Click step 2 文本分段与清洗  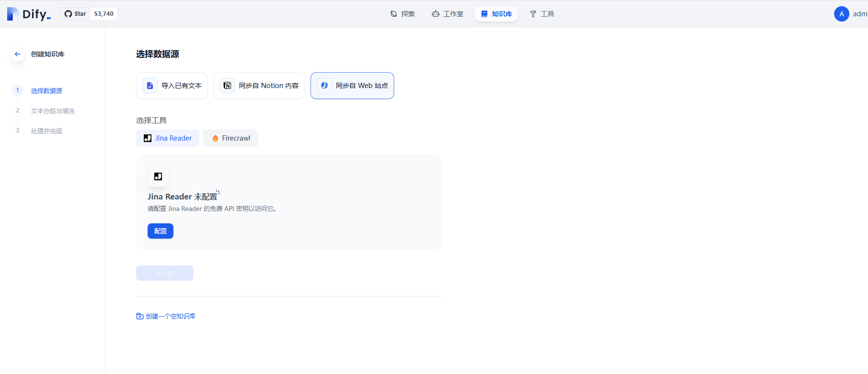(53, 111)
